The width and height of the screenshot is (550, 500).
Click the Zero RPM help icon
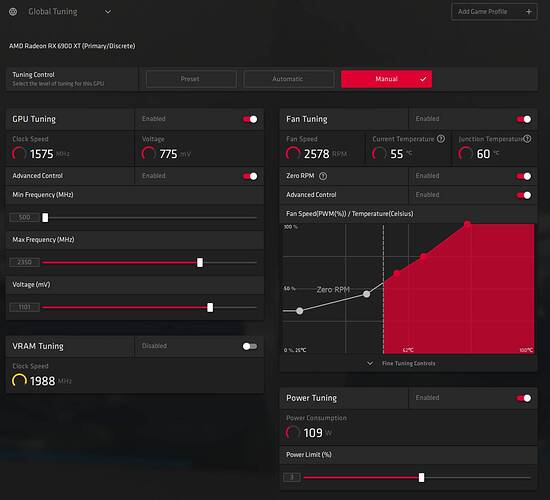click(x=323, y=176)
